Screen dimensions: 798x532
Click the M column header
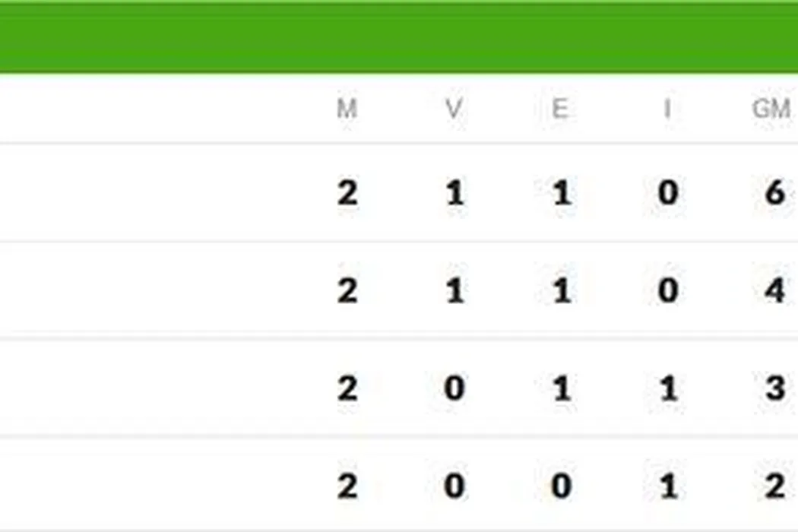(x=347, y=109)
